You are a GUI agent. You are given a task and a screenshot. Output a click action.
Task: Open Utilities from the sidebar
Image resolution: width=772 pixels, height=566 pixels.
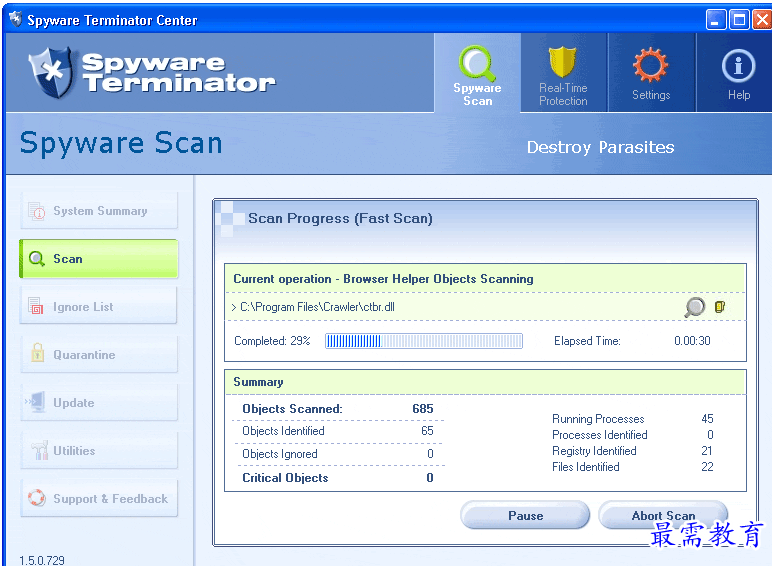(99, 450)
